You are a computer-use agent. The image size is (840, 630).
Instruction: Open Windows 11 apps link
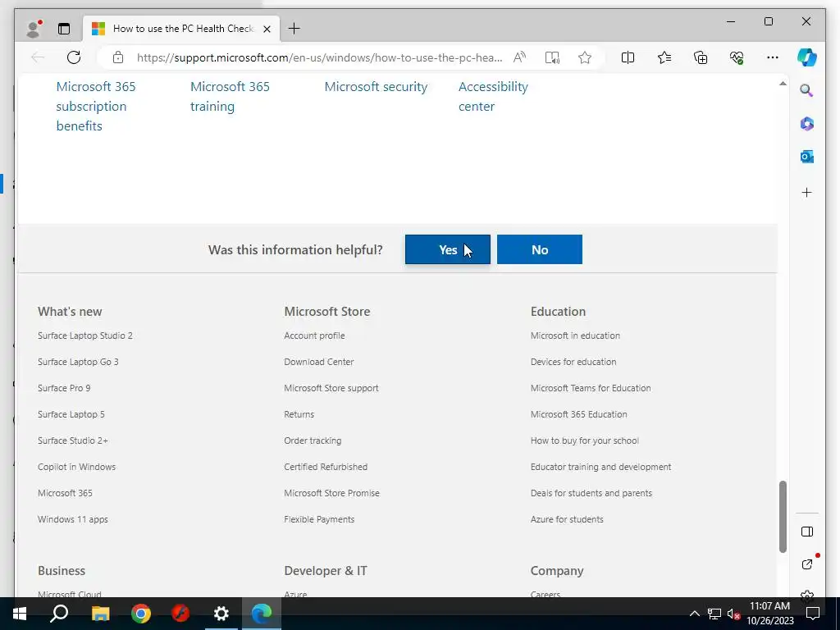(x=73, y=519)
